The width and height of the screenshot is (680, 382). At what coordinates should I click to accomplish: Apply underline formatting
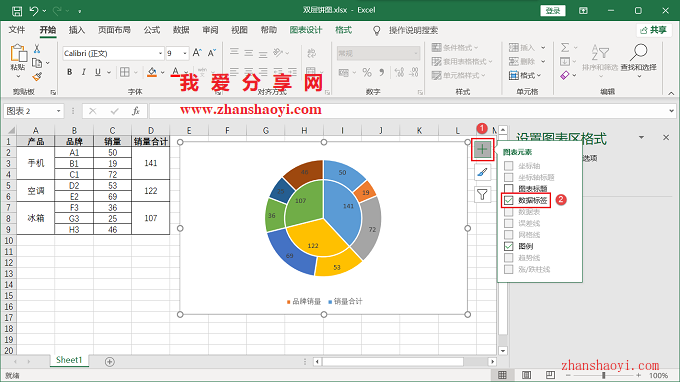coord(98,72)
